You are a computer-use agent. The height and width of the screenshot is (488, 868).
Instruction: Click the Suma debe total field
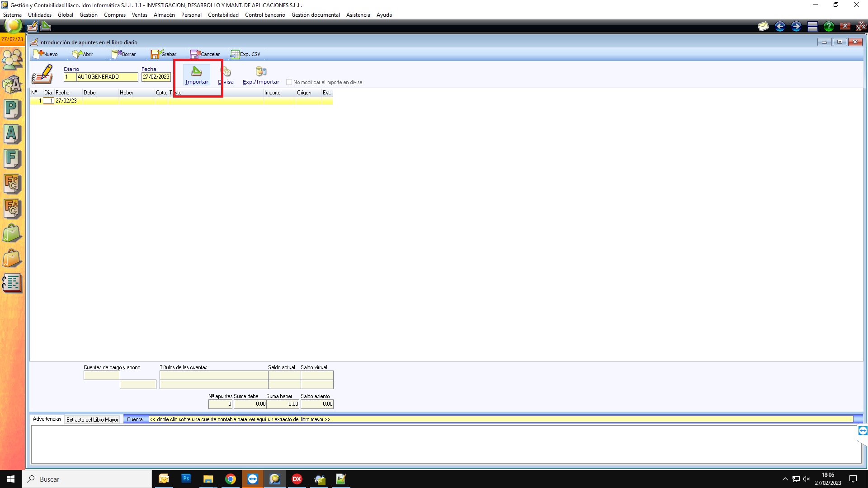(250, 404)
